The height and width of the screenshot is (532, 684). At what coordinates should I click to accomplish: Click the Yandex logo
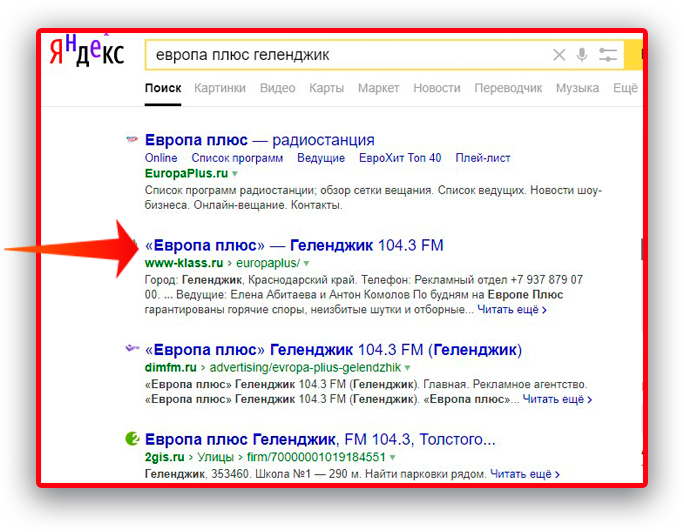tap(86, 49)
